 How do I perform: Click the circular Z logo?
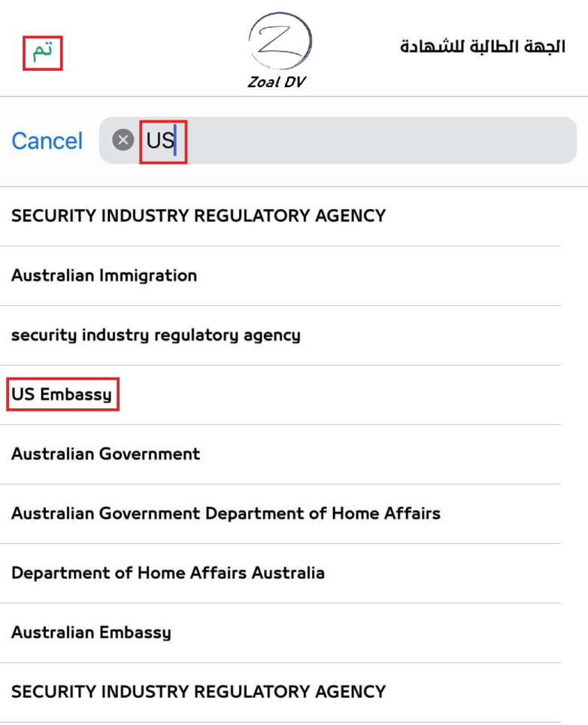point(280,42)
